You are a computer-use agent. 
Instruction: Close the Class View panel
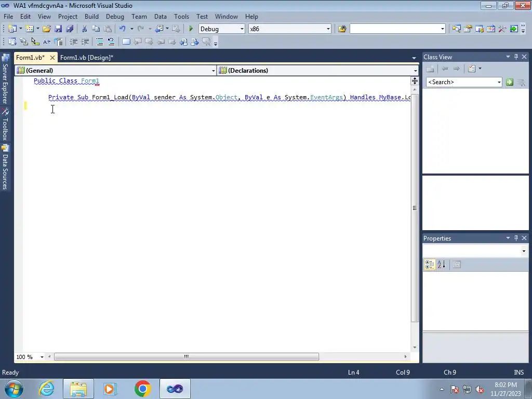(524, 57)
